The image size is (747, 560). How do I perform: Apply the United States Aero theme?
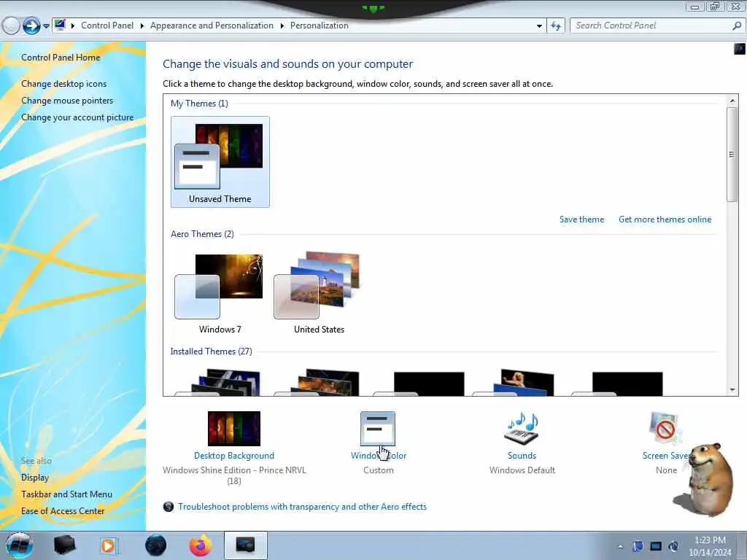tap(319, 293)
